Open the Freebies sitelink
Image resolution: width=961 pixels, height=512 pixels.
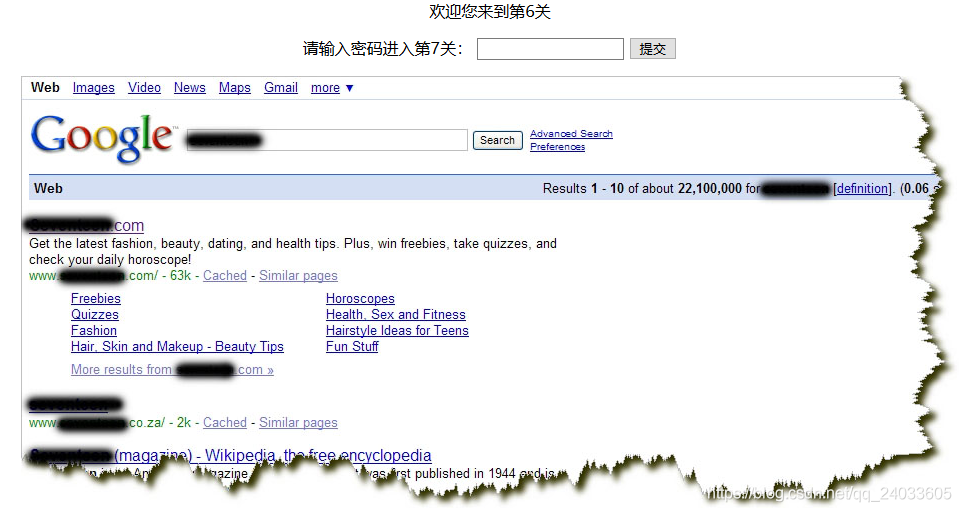(x=96, y=298)
